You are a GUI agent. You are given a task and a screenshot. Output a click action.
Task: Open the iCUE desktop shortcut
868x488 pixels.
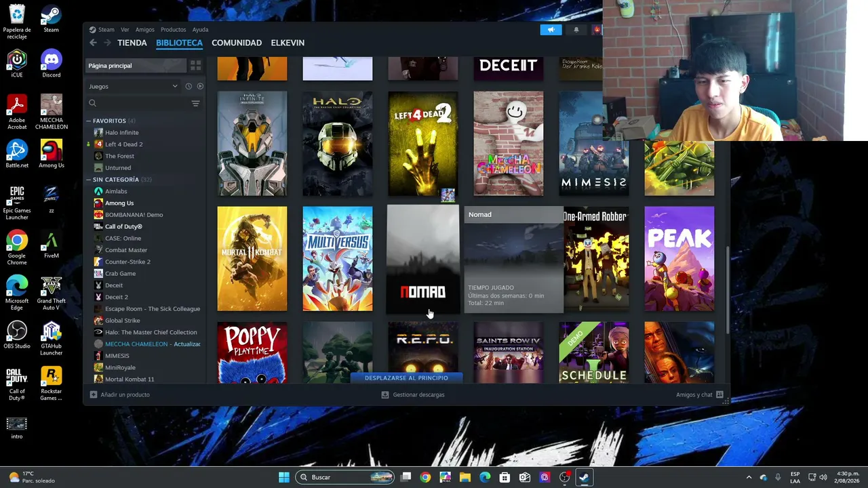[x=17, y=64]
